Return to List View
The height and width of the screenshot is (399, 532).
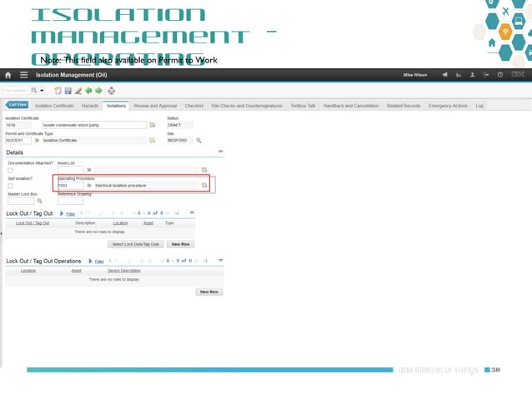pyautogui.click(x=17, y=105)
